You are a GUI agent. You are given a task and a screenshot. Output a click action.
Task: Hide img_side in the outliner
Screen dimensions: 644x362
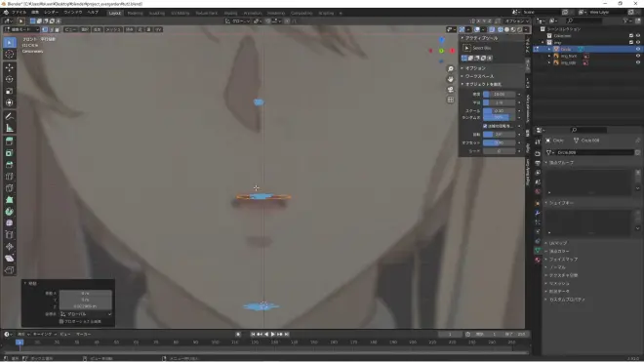pyautogui.click(x=638, y=62)
